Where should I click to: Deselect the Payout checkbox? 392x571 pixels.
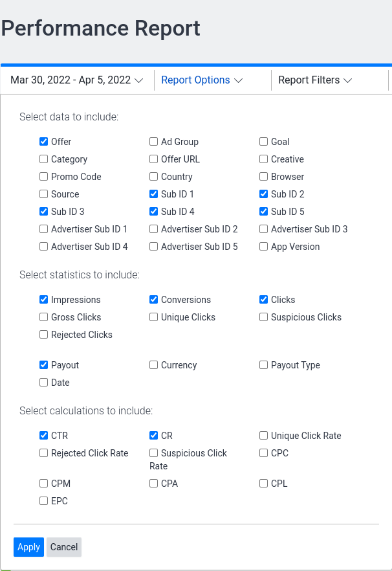click(x=44, y=365)
